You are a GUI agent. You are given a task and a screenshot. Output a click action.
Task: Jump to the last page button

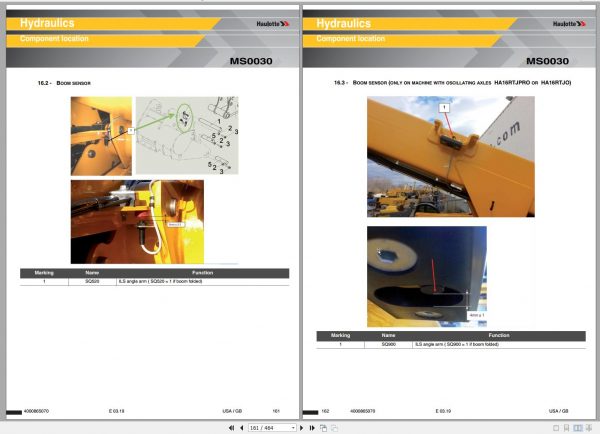(x=312, y=428)
